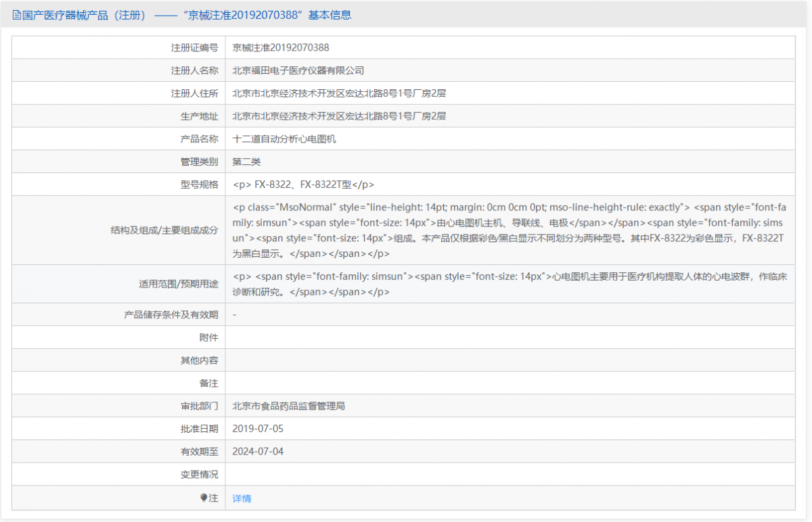The image size is (812, 522).
Task: Click the 管理类别 label
Action: point(200,162)
